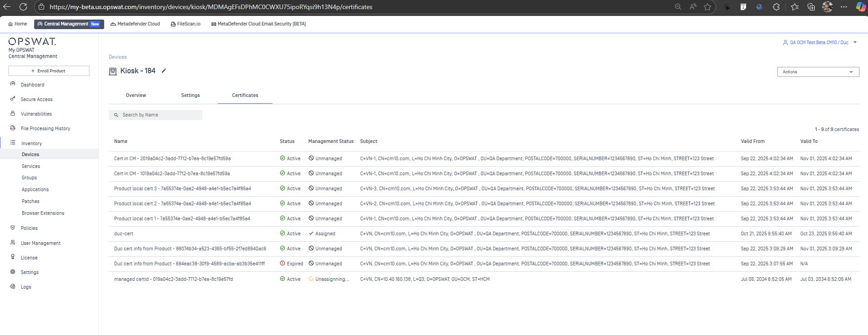
Task: Click the License icon in the sidebar
Action: click(x=13, y=257)
